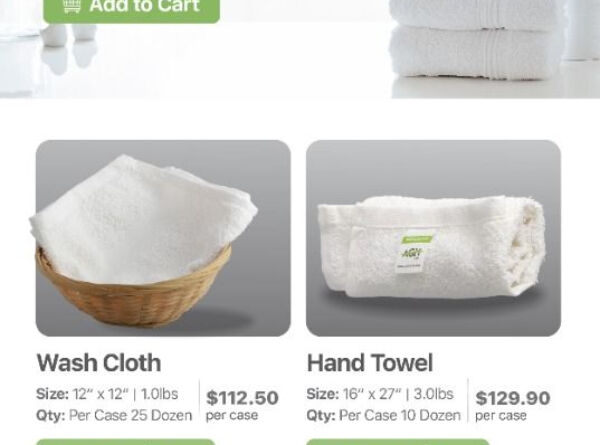The image size is (600, 445).
Task: Click the $129.90 price
Action: (x=513, y=398)
